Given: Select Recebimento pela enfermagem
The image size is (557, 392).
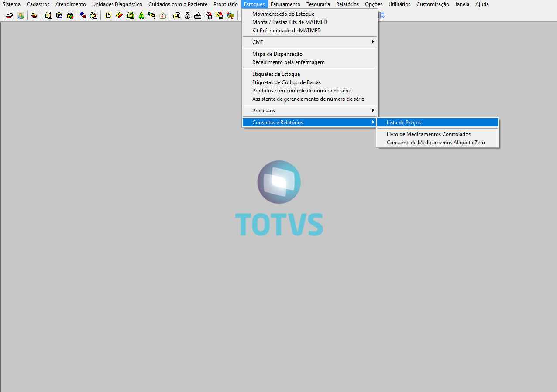Looking at the screenshot, I should pyautogui.click(x=310, y=62).
